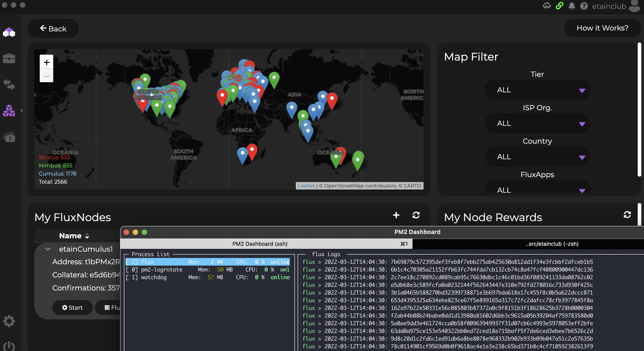Image resolution: width=644 pixels, height=351 pixels.
Task: Open the Tier filter dropdown
Action: coord(537,90)
